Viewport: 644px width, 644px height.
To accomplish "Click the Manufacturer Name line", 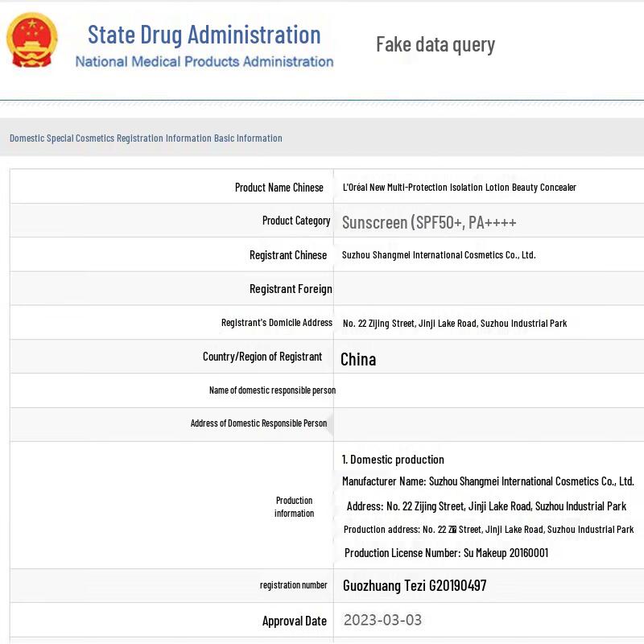I will [x=487, y=481].
